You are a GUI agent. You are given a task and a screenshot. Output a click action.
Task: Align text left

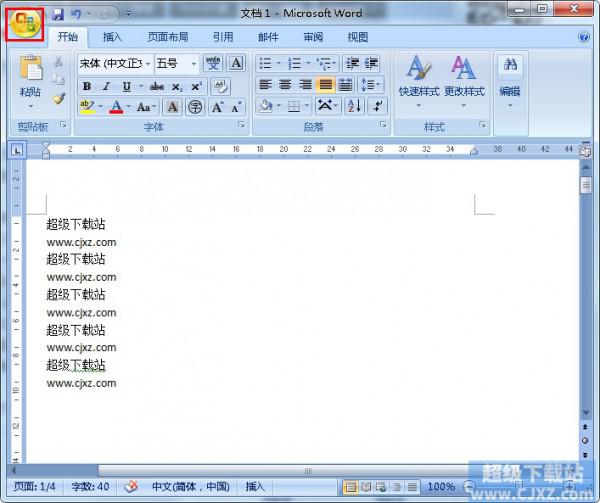pyautogui.click(x=265, y=85)
